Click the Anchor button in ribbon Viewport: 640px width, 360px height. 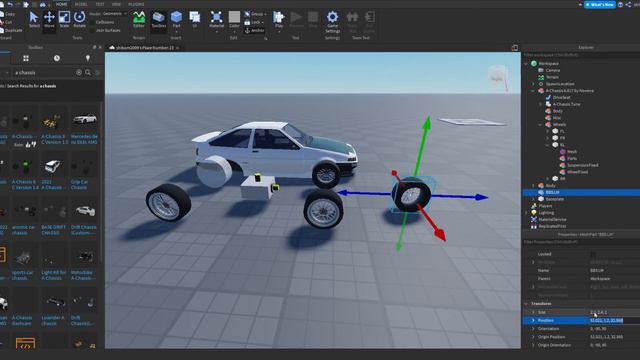pos(255,30)
